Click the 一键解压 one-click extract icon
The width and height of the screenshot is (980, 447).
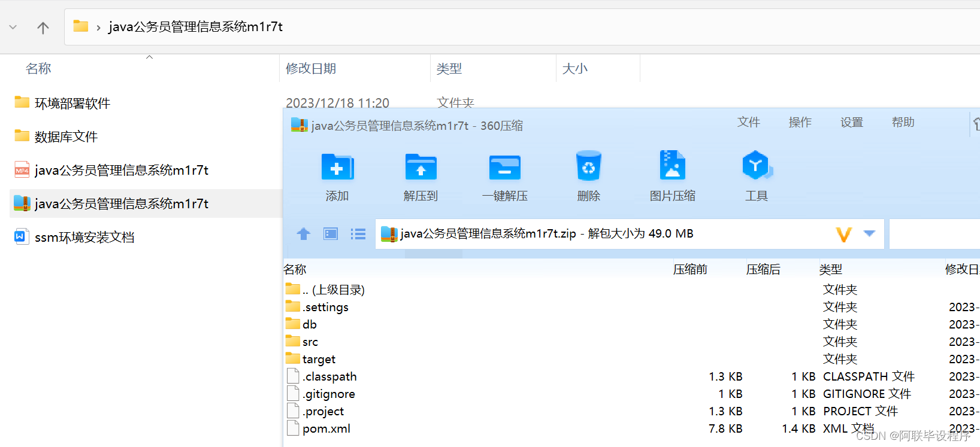coord(505,168)
